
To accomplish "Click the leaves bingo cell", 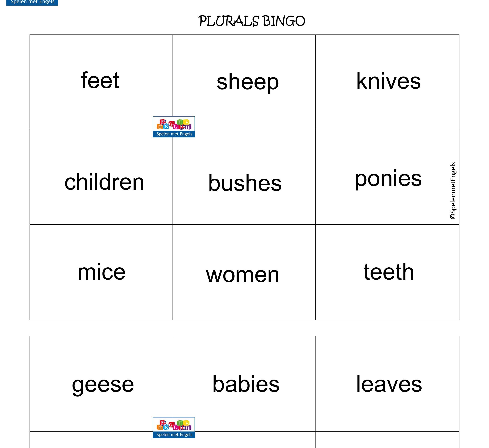I will (389, 384).
